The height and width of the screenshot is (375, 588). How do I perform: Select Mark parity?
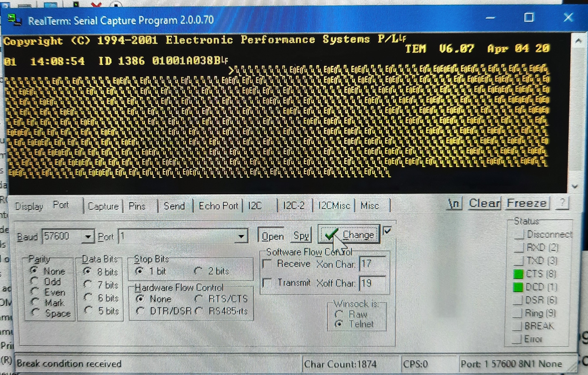(x=35, y=301)
